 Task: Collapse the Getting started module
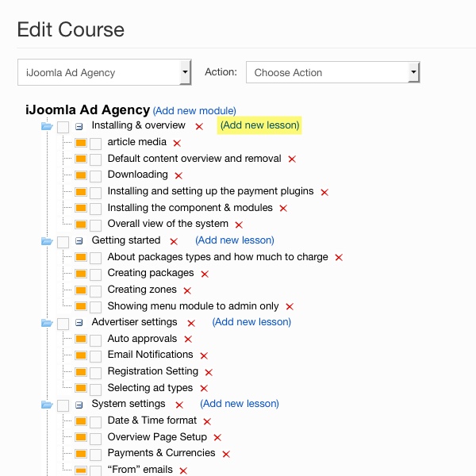(x=79, y=241)
